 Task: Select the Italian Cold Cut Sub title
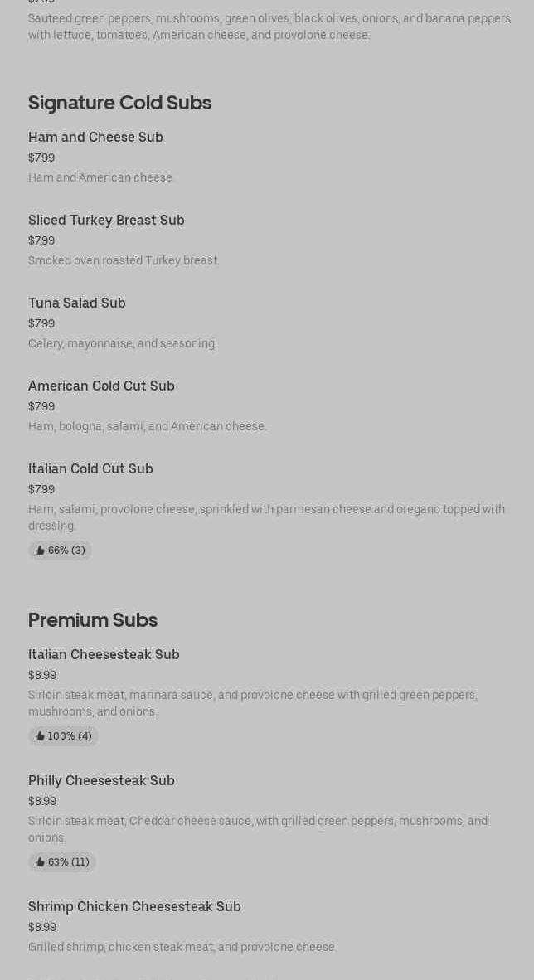click(90, 468)
